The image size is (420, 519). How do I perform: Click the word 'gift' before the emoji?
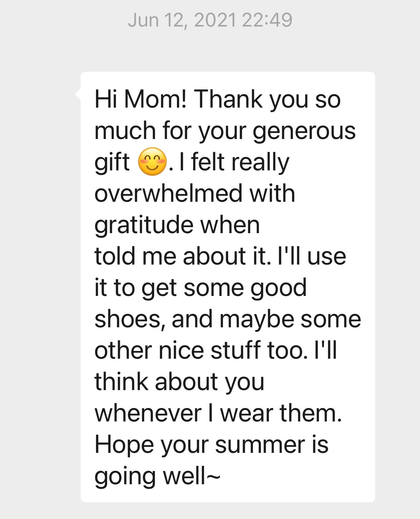(112, 163)
